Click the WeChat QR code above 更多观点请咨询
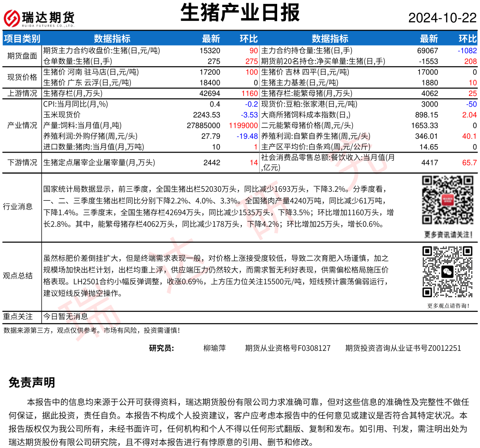Viewport: 480px width, 448px height. (x=447, y=272)
